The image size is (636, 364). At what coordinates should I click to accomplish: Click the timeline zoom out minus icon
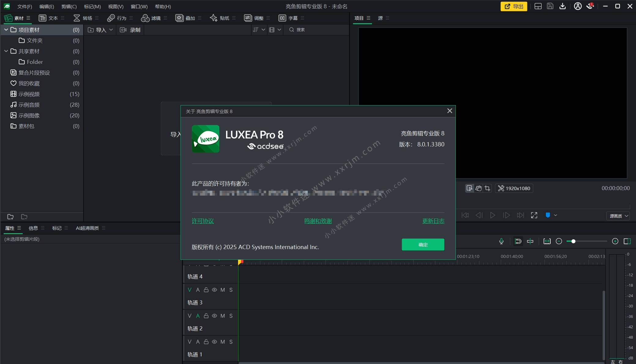pos(559,241)
